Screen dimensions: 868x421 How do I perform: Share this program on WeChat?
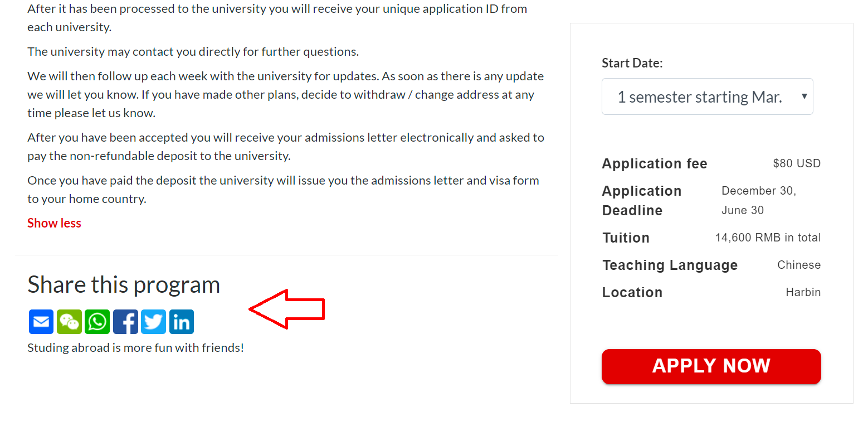coord(69,322)
